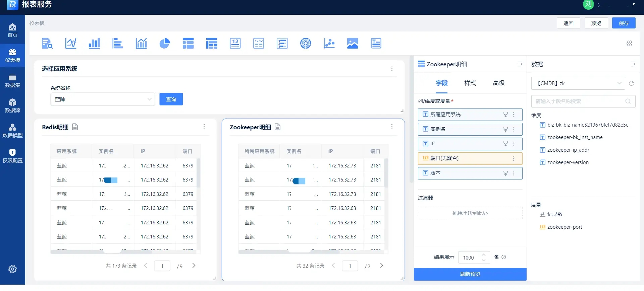Insert a line chart from the toolbar
This screenshot has height=291, width=644.
pos(71,44)
